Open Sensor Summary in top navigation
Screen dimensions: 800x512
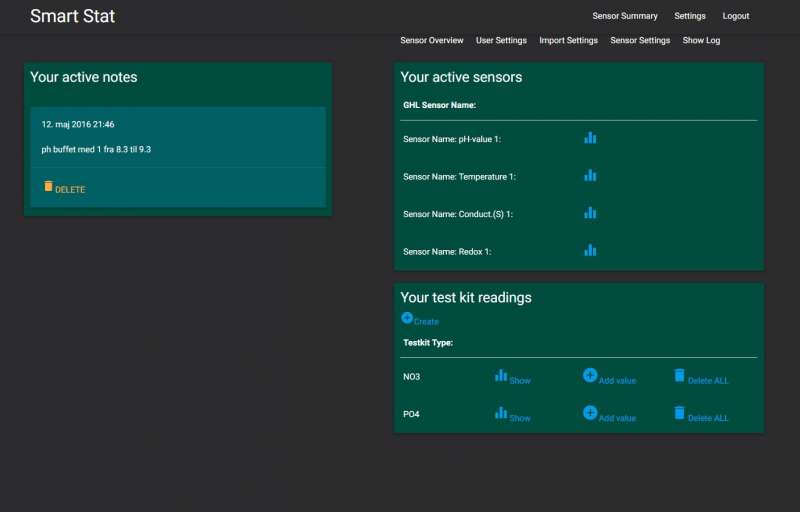point(625,16)
